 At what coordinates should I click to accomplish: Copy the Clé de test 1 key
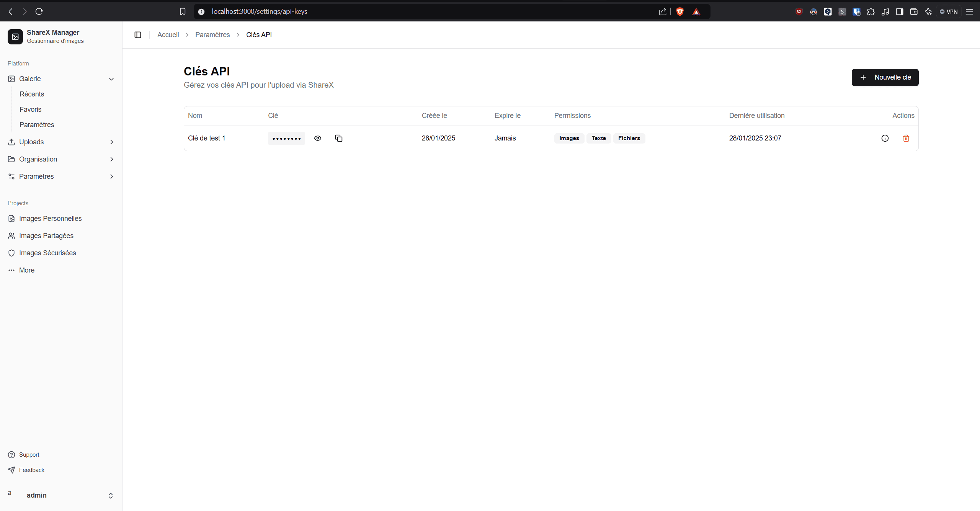[x=339, y=138]
